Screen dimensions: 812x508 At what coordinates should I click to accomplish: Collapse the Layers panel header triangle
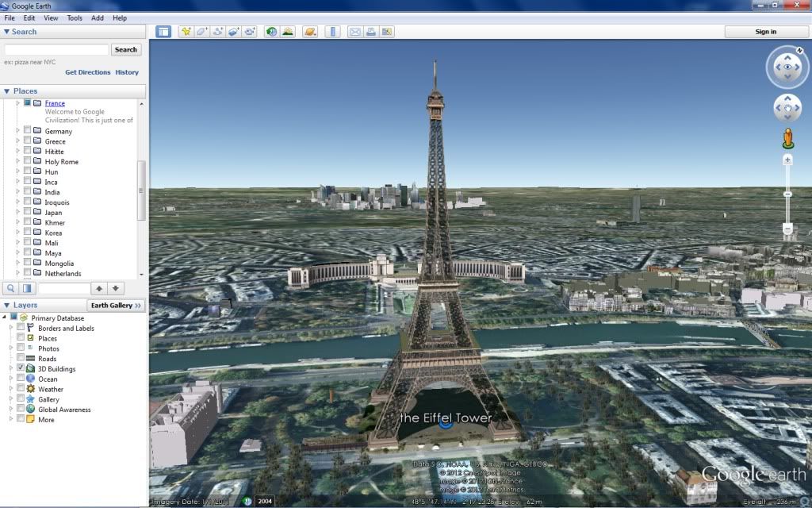pos(6,306)
